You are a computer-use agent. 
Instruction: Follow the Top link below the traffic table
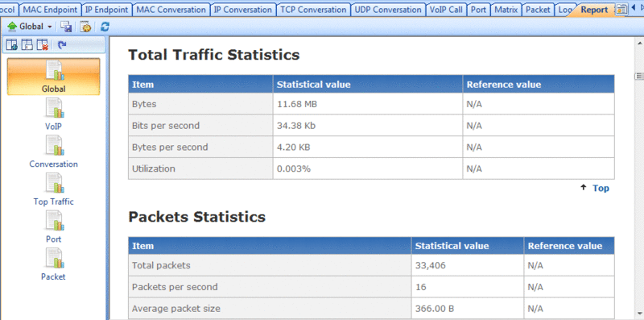(x=601, y=188)
